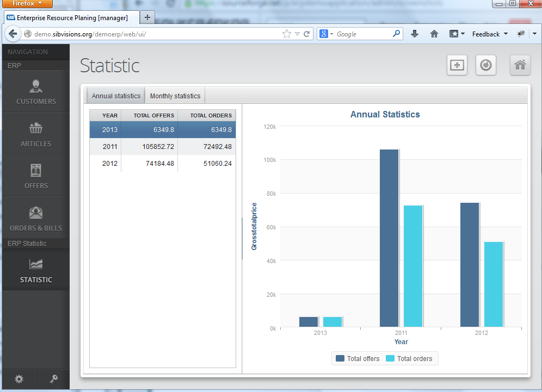Image resolution: width=542 pixels, height=392 pixels.
Task: Click the key logout icon
Action: pos(52,379)
